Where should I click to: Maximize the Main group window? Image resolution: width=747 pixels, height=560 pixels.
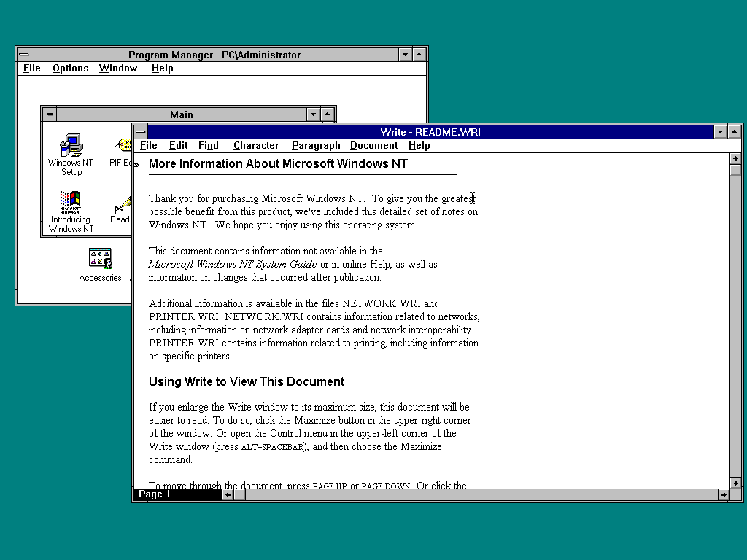pyautogui.click(x=327, y=114)
